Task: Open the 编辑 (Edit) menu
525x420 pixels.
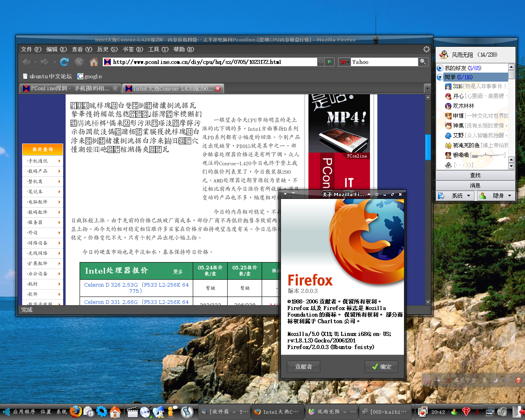Action: 57,49
